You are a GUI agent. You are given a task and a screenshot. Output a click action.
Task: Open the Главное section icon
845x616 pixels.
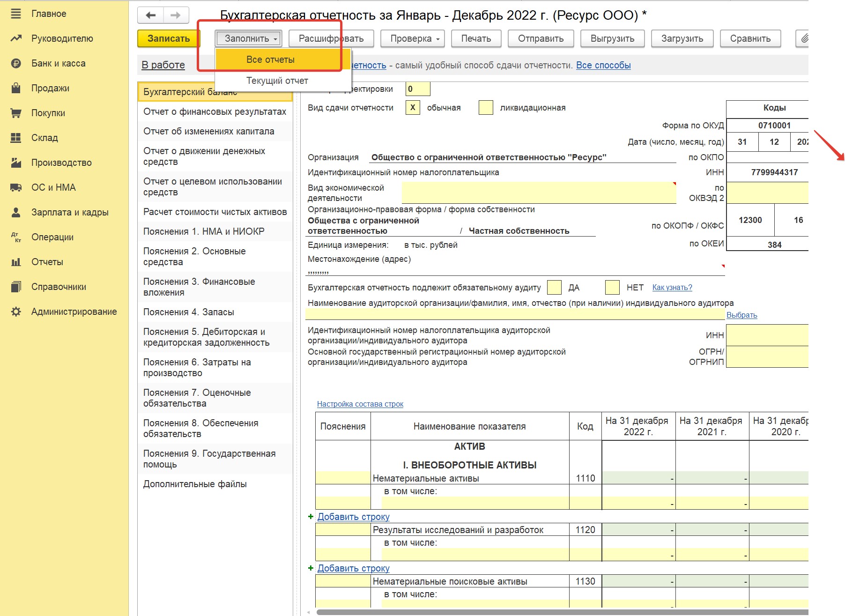click(16, 14)
